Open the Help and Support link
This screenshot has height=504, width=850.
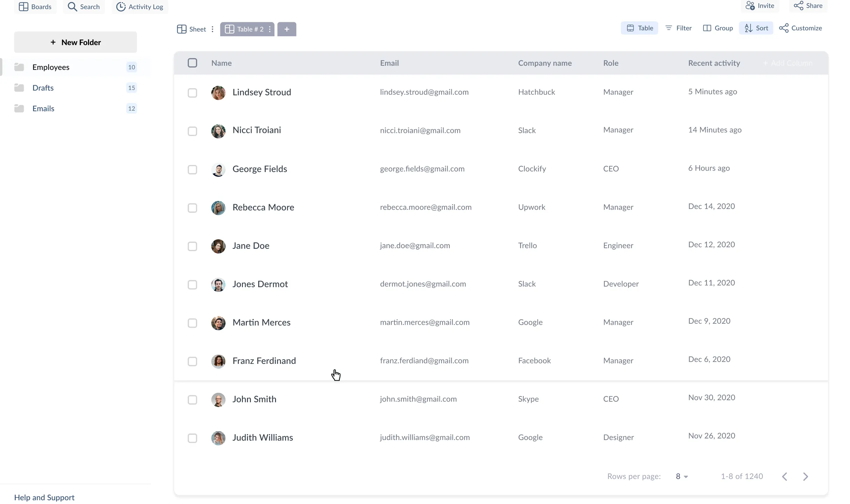point(44,497)
